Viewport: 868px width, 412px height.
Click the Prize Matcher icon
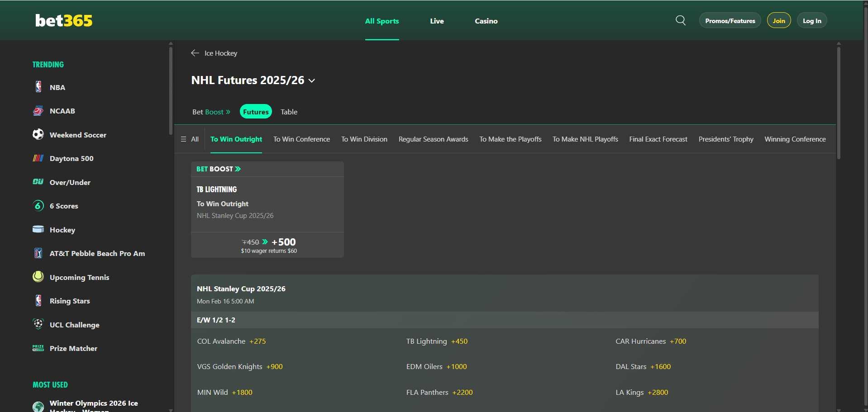click(x=38, y=348)
